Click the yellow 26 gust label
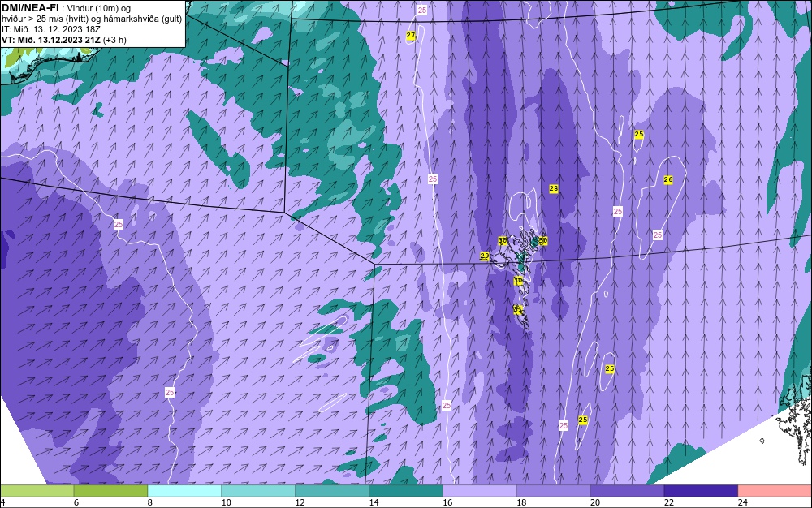This screenshot has height=508, width=812. point(668,179)
